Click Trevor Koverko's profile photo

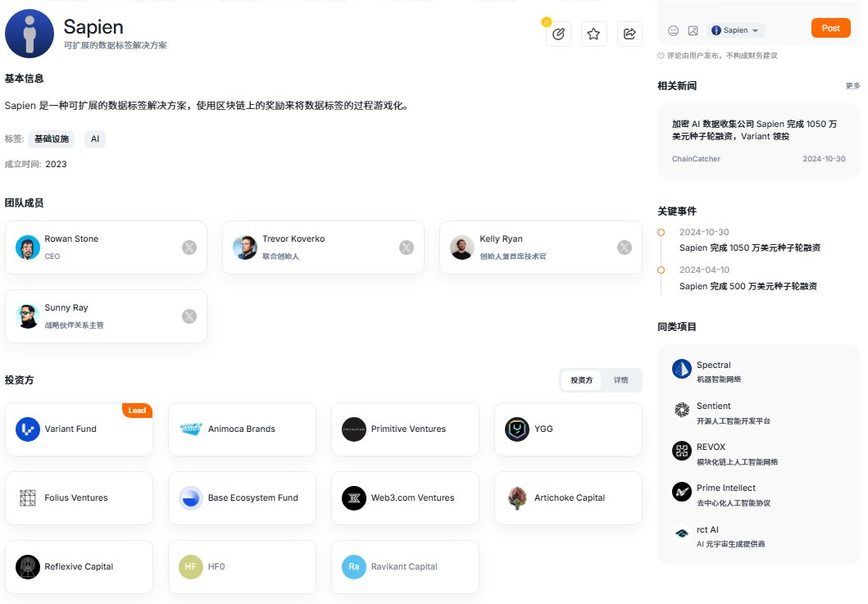pos(245,248)
